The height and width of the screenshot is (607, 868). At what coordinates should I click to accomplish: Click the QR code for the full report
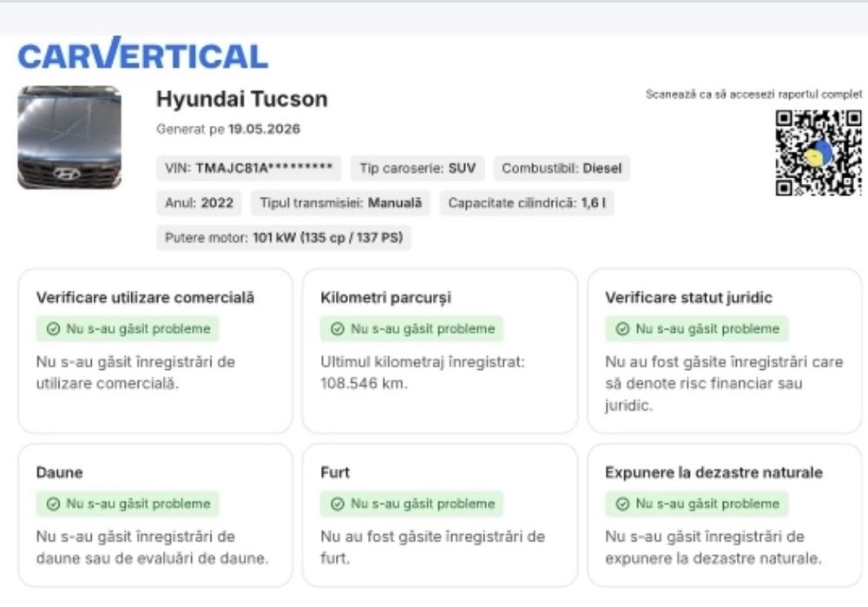click(x=819, y=153)
